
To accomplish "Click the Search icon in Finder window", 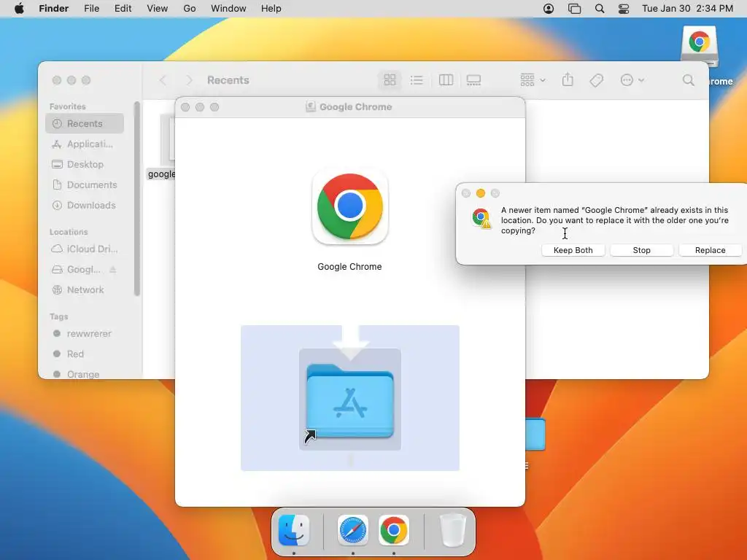I will coord(689,80).
